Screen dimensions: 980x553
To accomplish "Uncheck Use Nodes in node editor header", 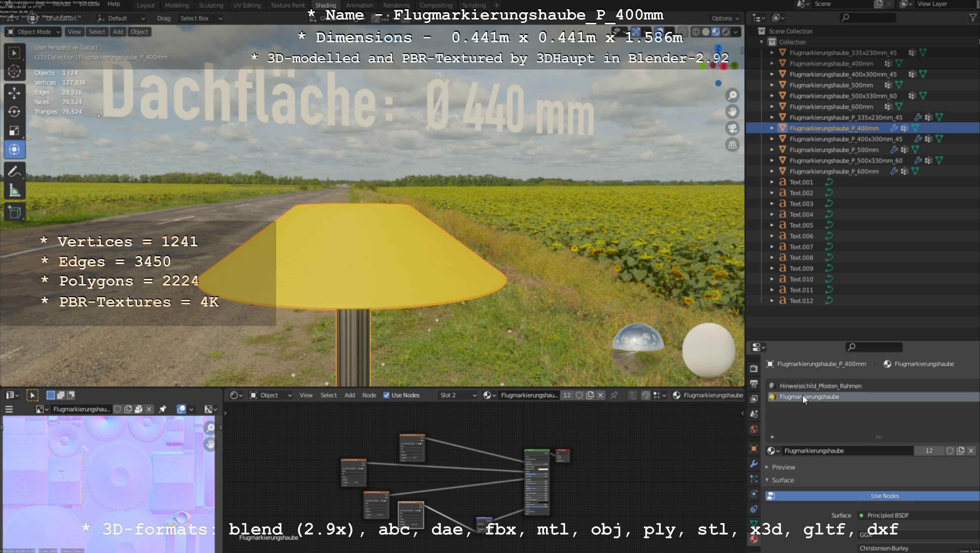I will (x=387, y=395).
